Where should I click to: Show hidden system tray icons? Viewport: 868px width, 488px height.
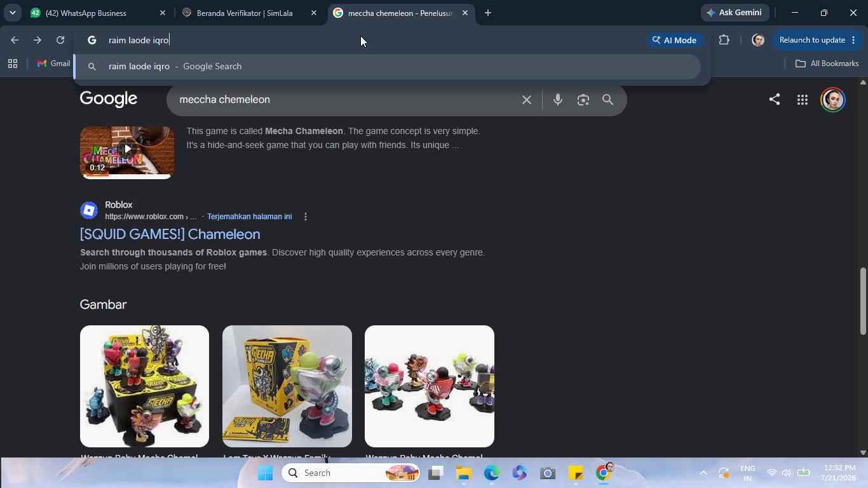703,473
